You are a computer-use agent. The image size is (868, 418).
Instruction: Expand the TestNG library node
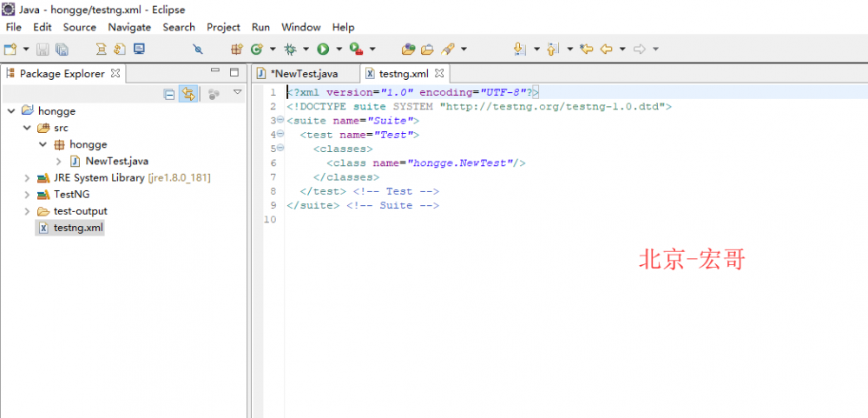(x=27, y=196)
